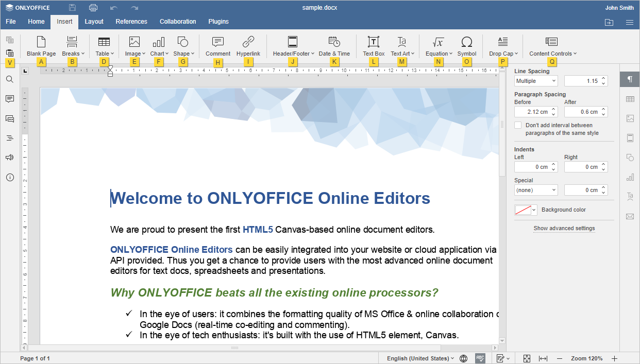The width and height of the screenshot is (640, 364).
Task: Open Table settings in the right sidebar
Action: pyautogui.click(x=630, y=99)
